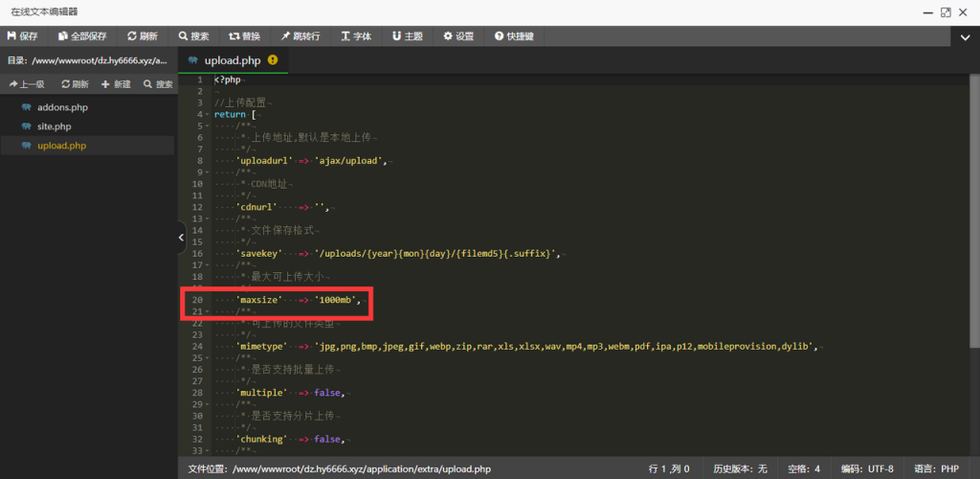This screenshot has width=980, height=479.
Task: Fold the code block at line 5
Action: (x=208, y=126)
